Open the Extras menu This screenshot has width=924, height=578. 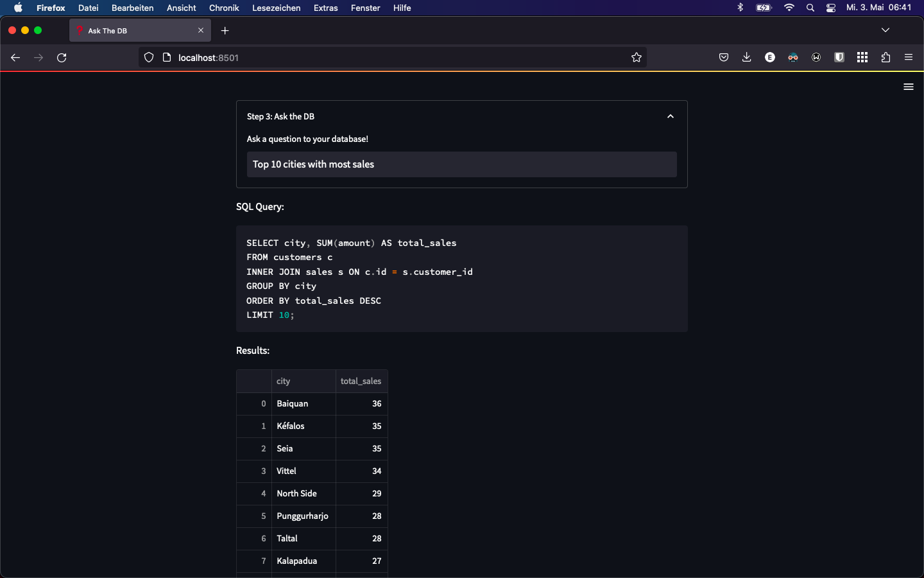click(x=326, y=8)
